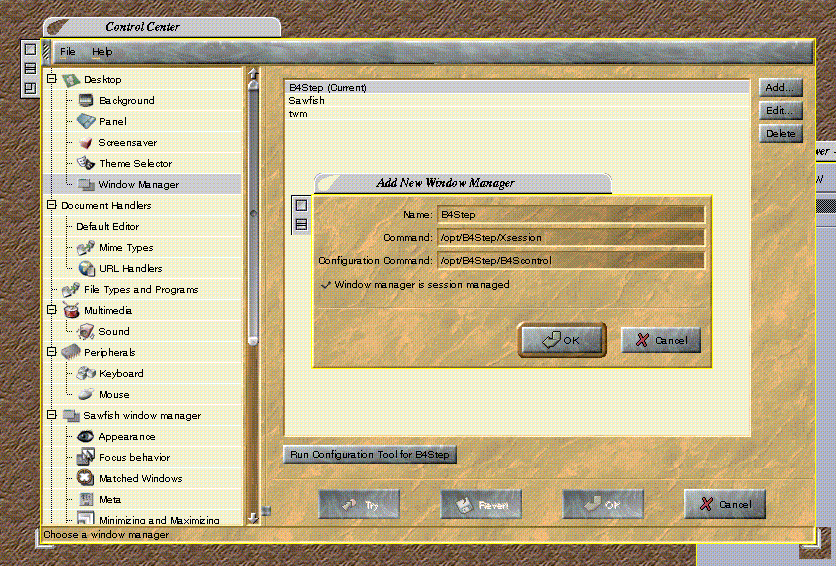Click OK in Add New Window Manager
The width and height of the screenshot is (836, 566).
[562, 340]
